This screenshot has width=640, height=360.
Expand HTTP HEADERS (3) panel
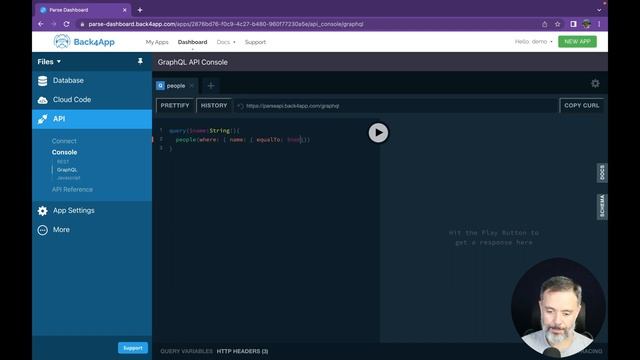click(242, 351)
